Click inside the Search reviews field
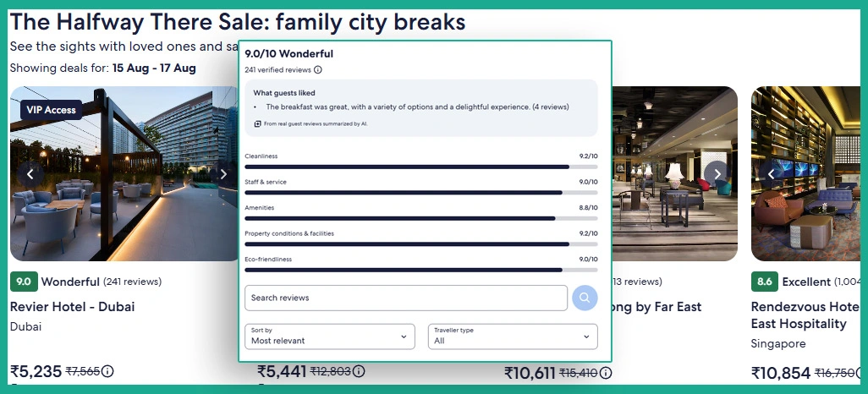868x394 pixels. click(406, 298)
